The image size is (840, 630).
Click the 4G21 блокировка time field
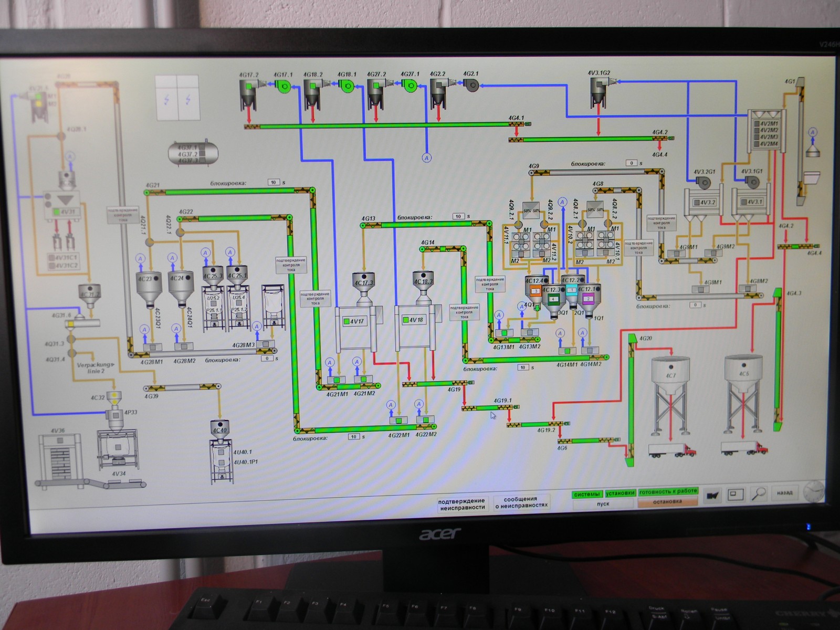(274, 183)
